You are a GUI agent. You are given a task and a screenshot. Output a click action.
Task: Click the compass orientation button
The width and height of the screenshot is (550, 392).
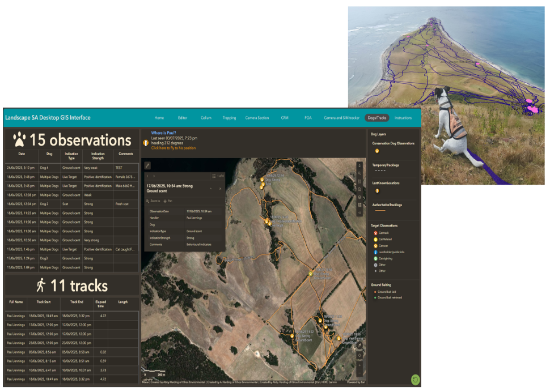(359, 346)
